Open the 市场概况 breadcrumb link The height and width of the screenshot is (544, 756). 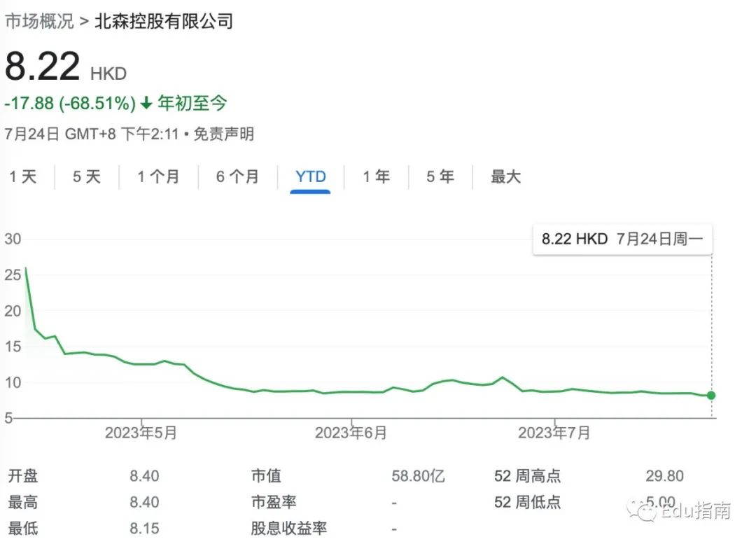39,21
